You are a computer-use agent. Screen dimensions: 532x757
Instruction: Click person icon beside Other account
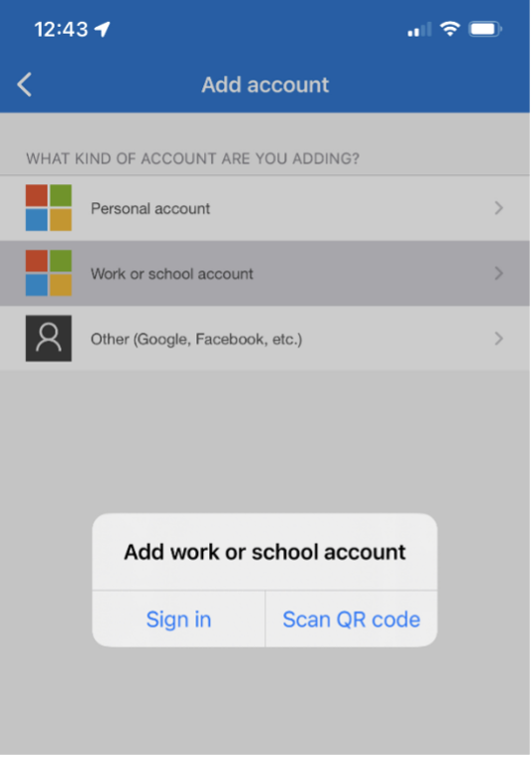pyautogui.click(x=49, y=339)
